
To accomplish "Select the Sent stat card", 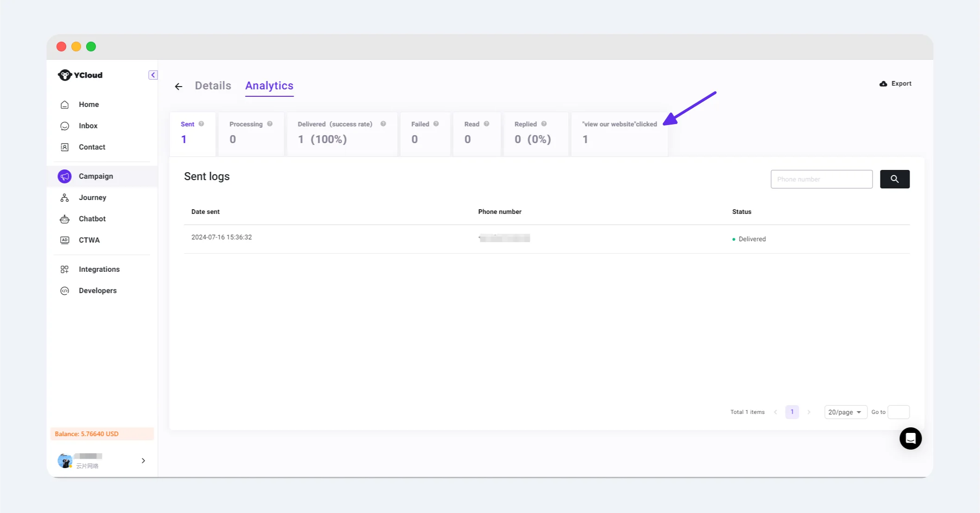I will 193,134.
